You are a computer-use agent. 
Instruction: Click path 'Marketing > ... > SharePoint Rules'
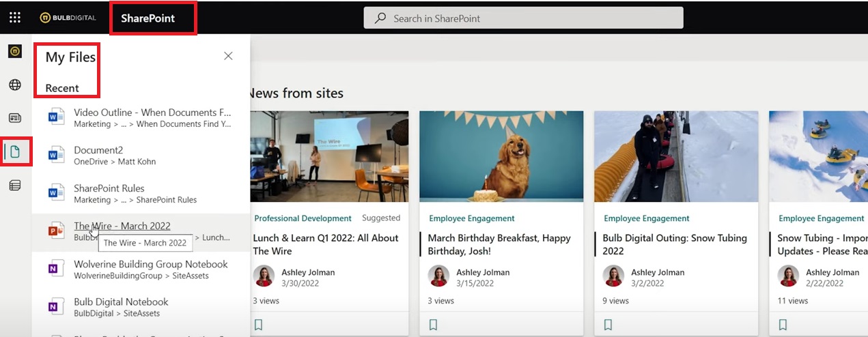(135, 200)
